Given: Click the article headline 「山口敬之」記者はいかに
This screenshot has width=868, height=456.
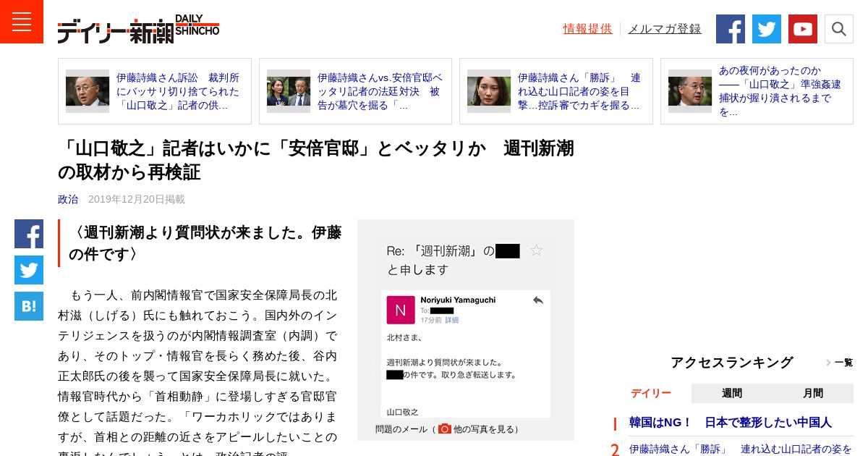Looking at the screenshot, I should (316, 160).
